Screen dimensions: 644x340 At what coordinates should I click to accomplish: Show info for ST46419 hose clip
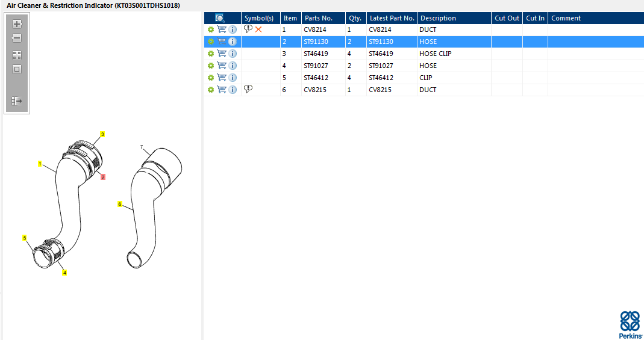[233, 54]
